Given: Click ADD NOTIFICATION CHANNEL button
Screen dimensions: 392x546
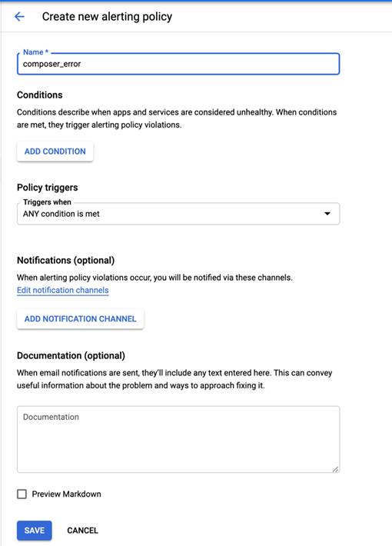Looking at the screenshot, I should [x=80, y=319].
